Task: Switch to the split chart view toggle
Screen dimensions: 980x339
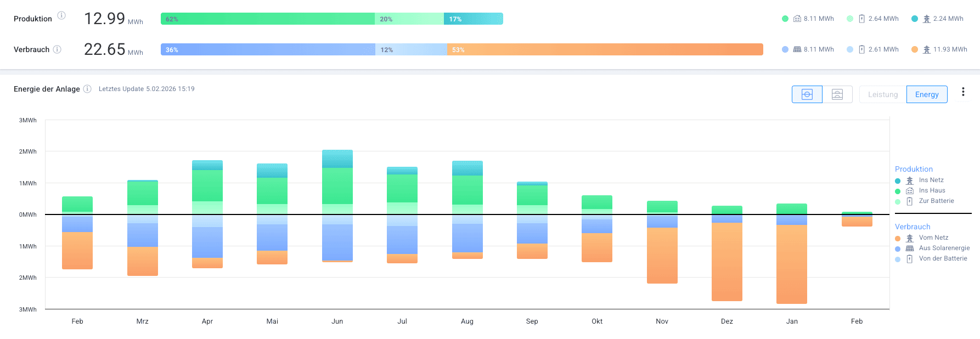Action: point(837,94)
